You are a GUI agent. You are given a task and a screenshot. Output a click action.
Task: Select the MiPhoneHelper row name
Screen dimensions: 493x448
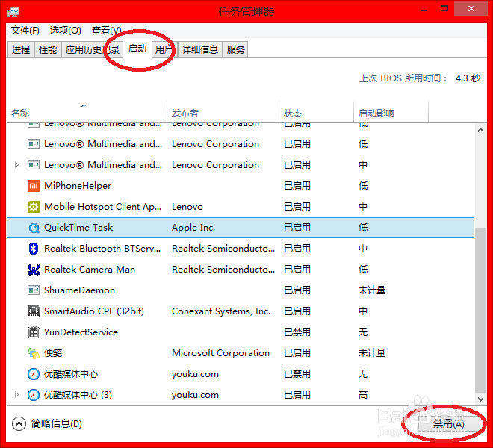pos(78,186)
